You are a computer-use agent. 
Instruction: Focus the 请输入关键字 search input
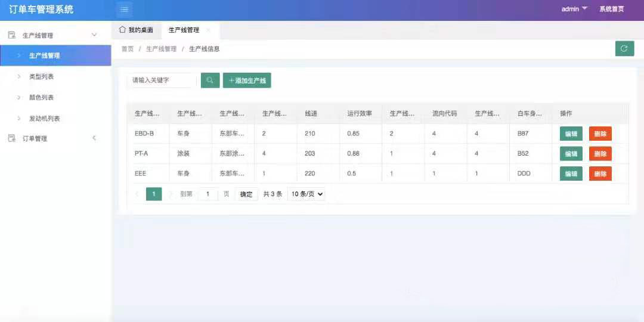[161, 80]
